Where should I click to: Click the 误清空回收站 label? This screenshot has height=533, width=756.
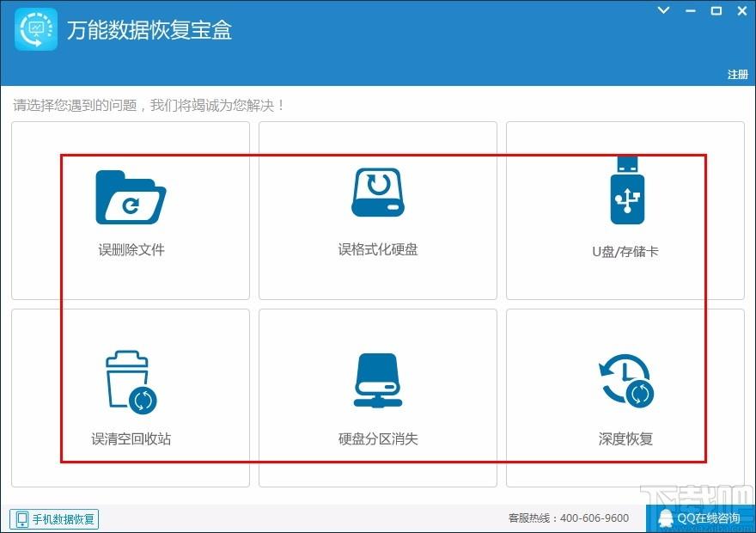coord(131,438)
